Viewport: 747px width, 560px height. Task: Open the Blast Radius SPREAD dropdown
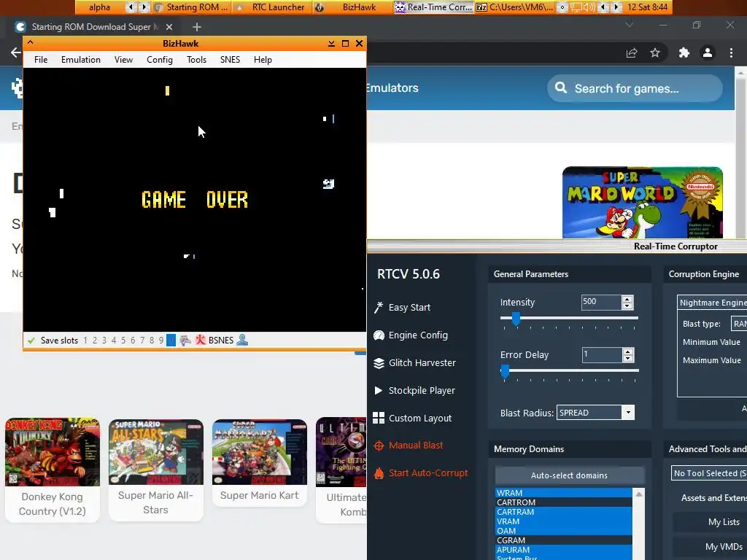point(628,413)
